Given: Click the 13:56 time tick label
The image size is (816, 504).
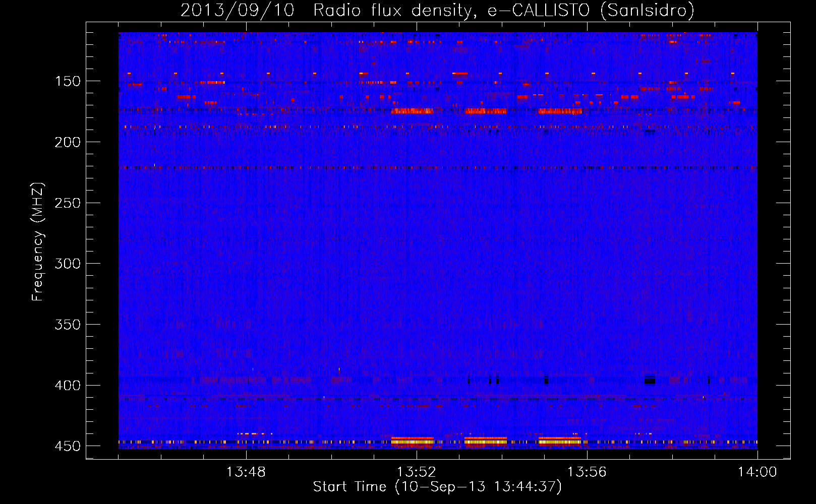Looking at the screenshot, I should coord(587,472).
